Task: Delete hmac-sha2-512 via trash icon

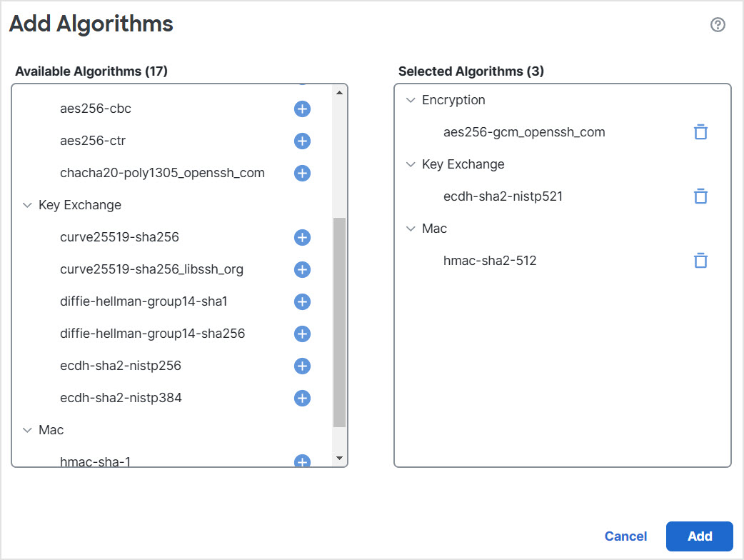Action: pyautogui.click(x=700, y=260)
